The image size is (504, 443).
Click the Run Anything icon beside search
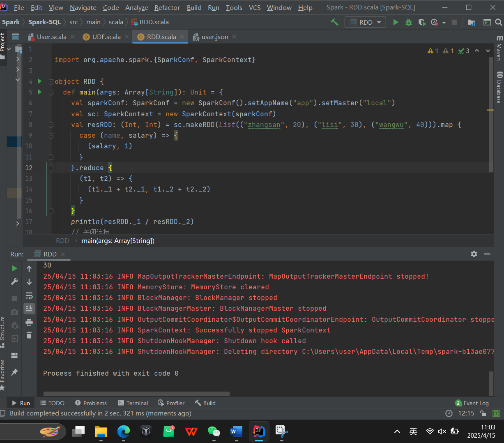tap(487, 22)
